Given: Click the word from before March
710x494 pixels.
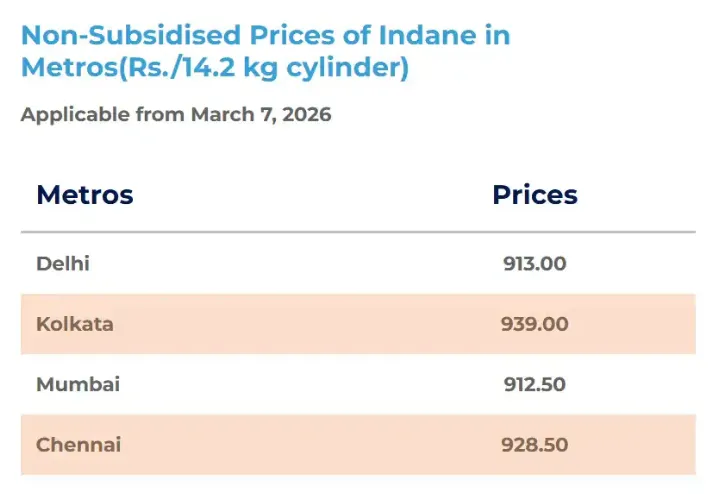Looking at the screenshot, I should (x=159, y=114).
